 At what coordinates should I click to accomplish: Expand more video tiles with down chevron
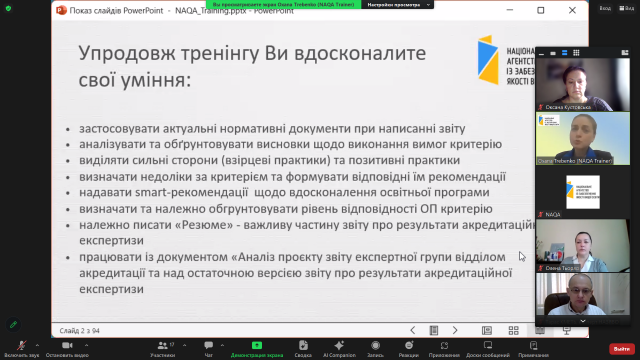click(583, 321)
